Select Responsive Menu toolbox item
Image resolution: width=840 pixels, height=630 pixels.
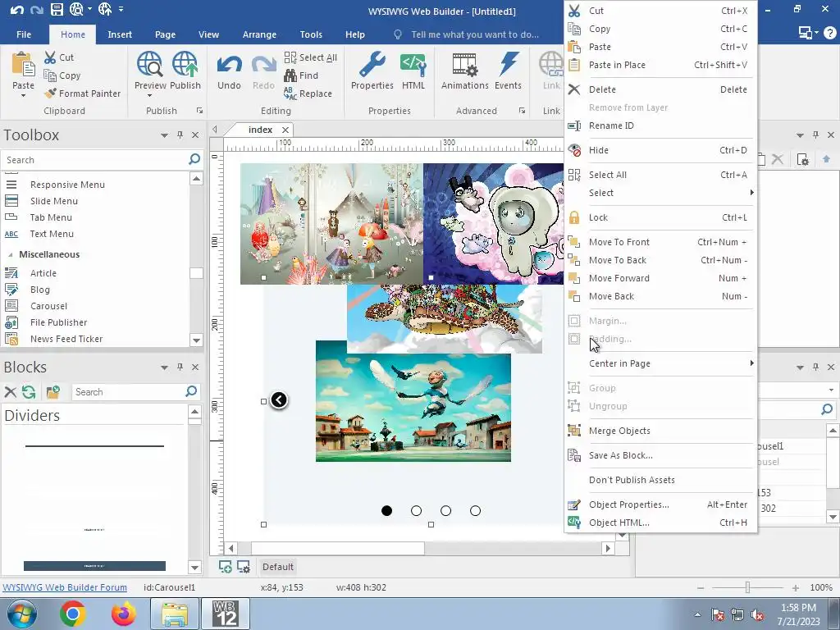[x=67, y=185]
